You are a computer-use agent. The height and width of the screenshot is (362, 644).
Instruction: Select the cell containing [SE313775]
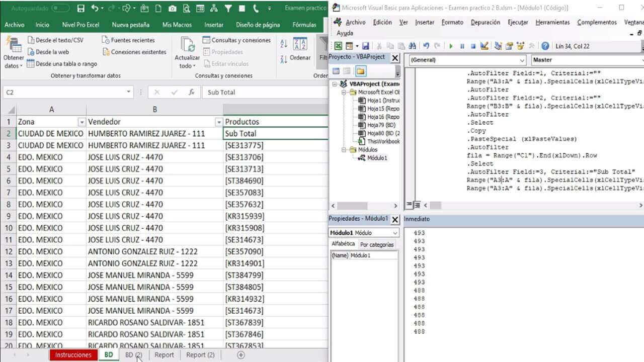pyautogui.click(x=276, y=145)
